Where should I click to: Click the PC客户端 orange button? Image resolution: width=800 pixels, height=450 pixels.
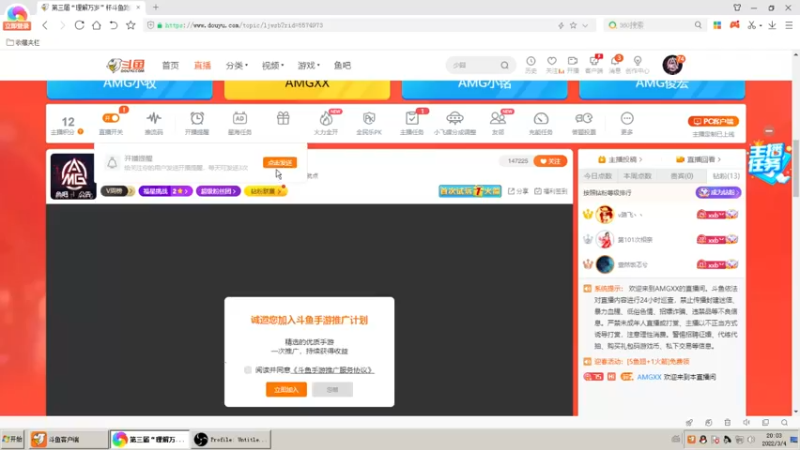(x=713, y=121)
